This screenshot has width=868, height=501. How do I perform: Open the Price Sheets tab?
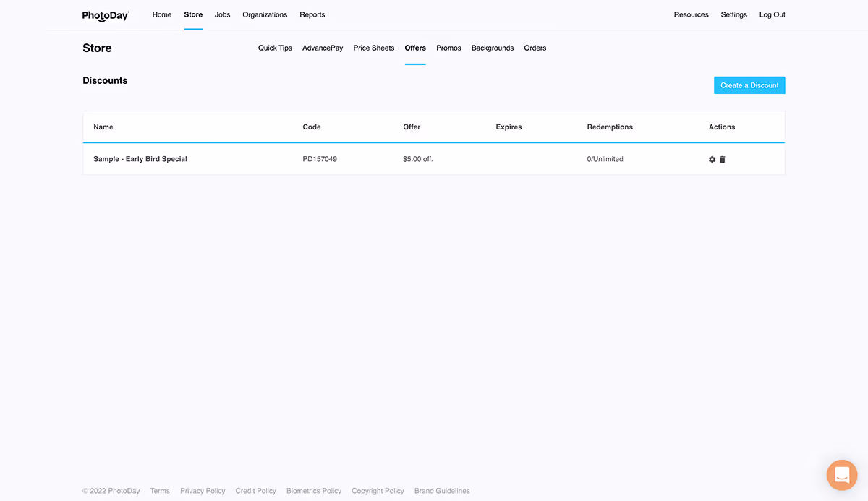click(374, 48)
